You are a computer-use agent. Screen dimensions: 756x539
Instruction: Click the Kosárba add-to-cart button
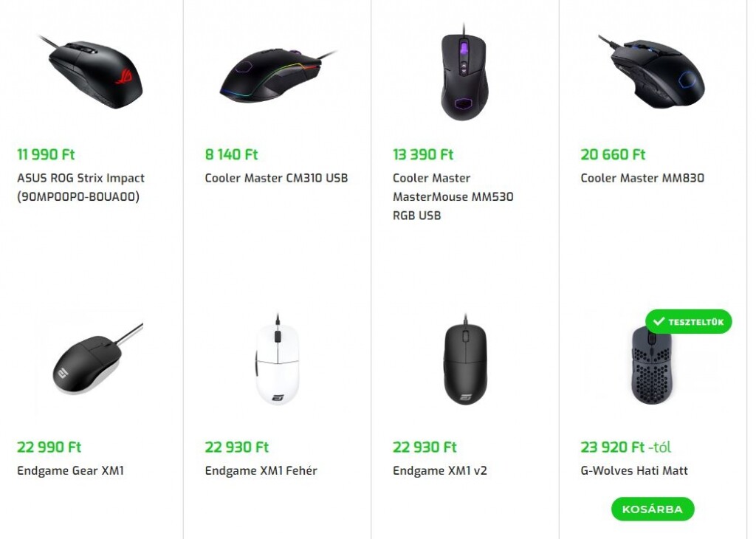tap(653, 509)
